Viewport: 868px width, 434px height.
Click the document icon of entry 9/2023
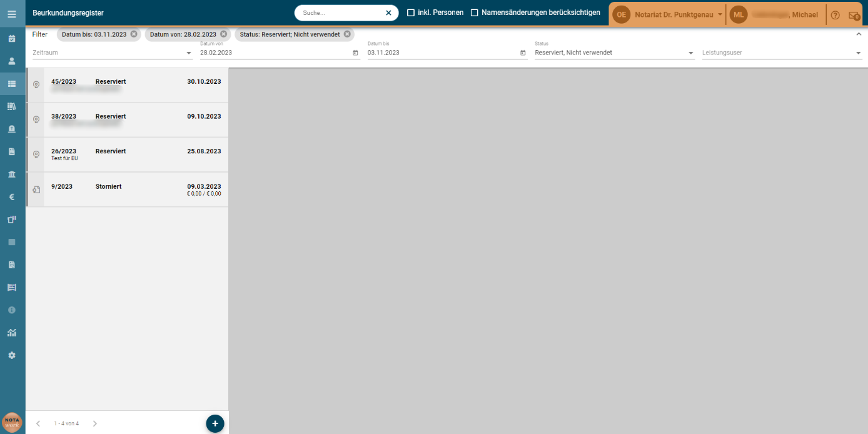(36, 189)
